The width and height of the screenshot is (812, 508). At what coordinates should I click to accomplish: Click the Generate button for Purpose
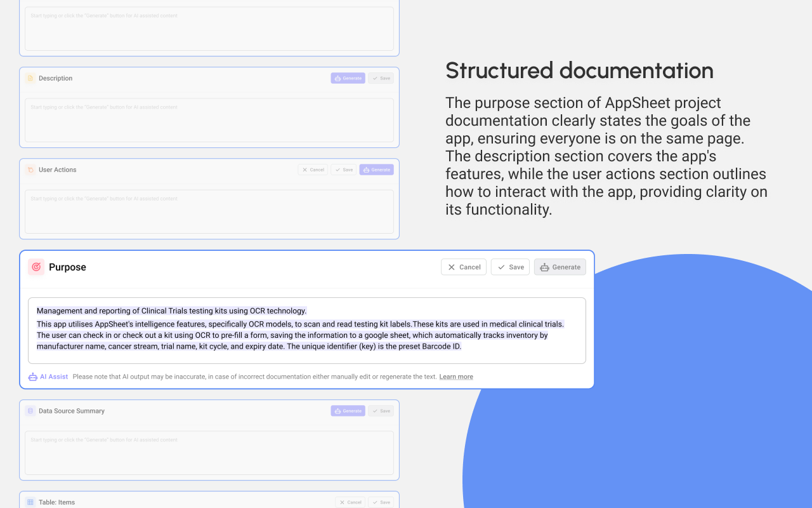[560, 267]
